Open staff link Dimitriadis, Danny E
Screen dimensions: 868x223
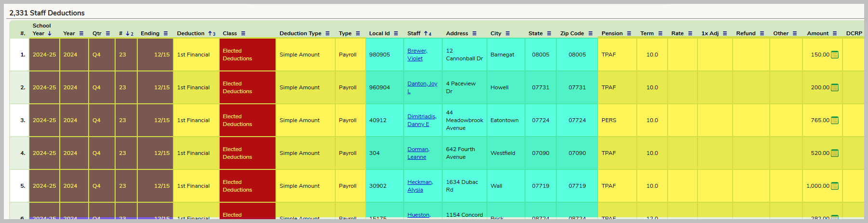pyautogui.click(x=422, y=120)
